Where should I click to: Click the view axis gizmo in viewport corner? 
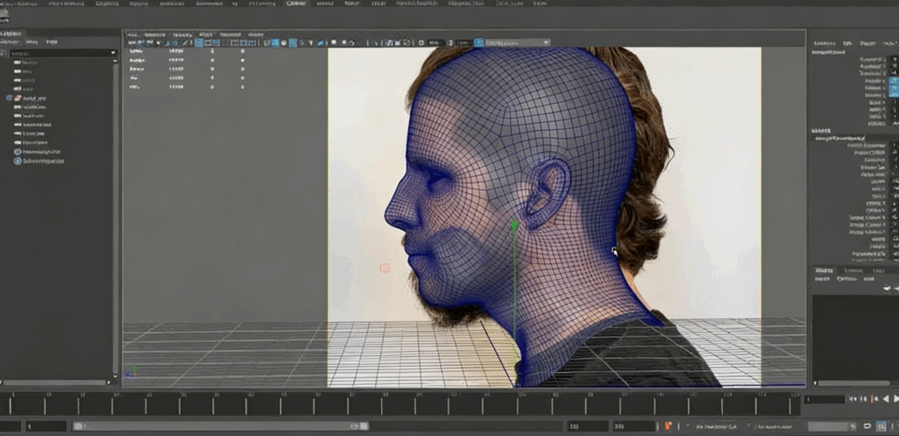click(x=130, y=374)
